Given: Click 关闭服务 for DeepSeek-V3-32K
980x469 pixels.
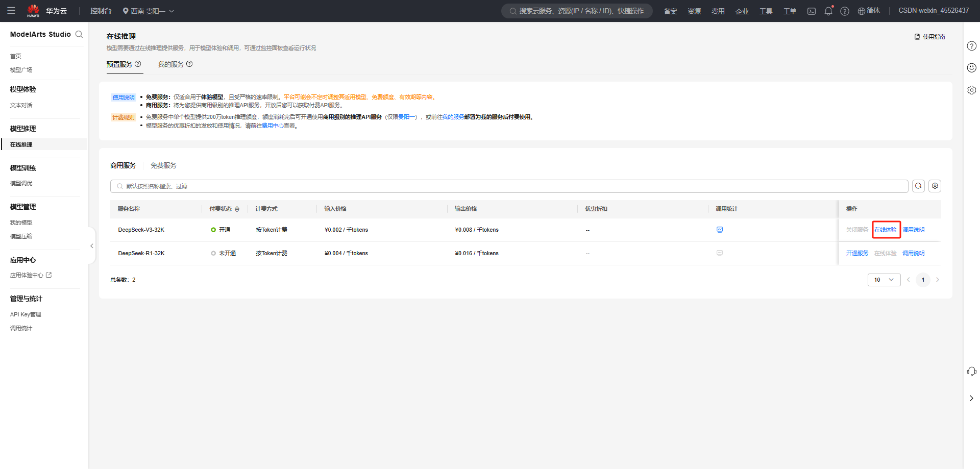Looking at the screenshot, I should point(857,230).
